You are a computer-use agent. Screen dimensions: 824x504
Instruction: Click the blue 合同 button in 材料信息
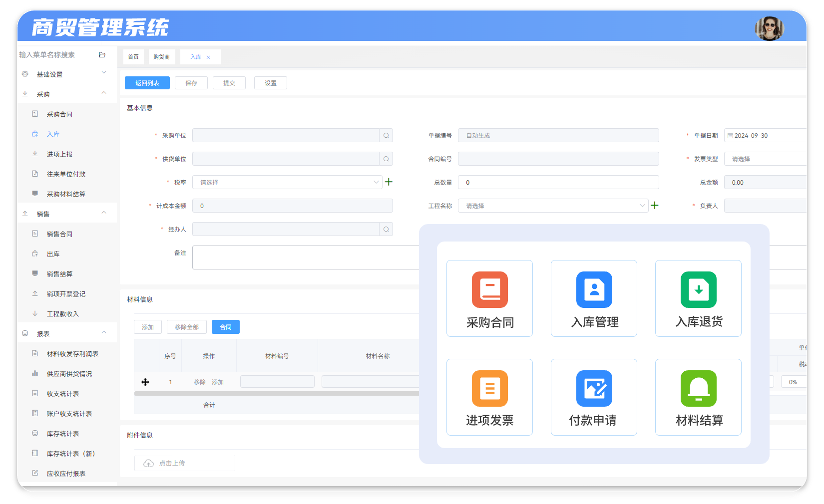tap(226, 327)
